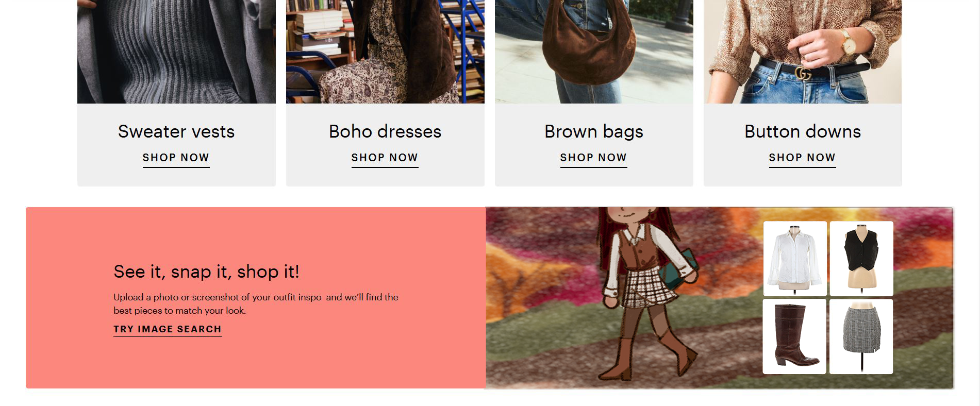Click the outfit inspo description text

point(256,304)
